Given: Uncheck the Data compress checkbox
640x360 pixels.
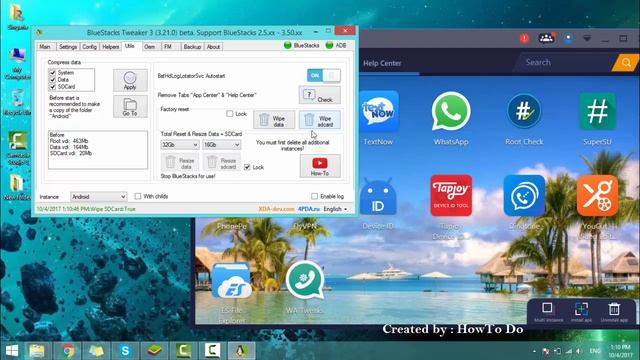Looking at the screenshot, I should click(53, 80).
